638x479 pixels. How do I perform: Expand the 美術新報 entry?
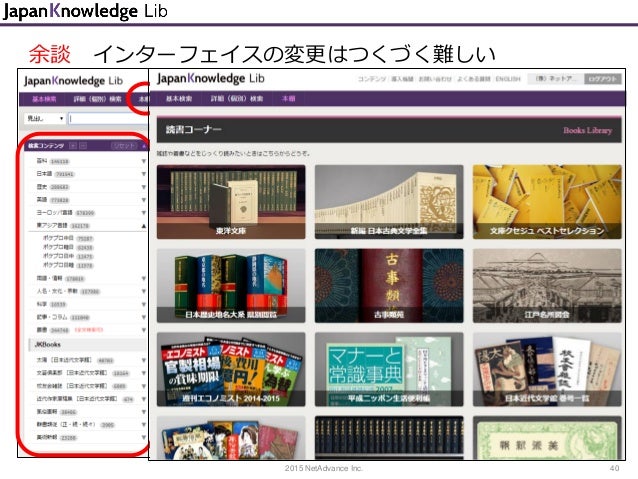143,437
